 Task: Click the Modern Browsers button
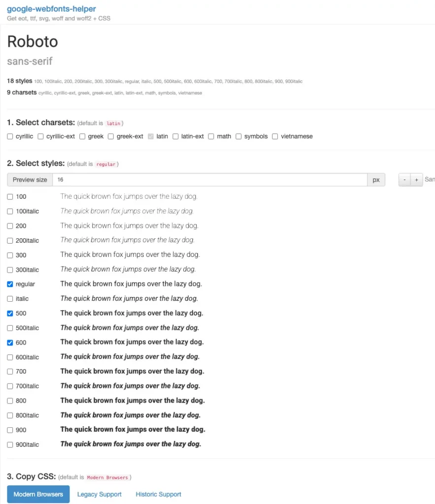pyautogui.click(x=38, y=494)
